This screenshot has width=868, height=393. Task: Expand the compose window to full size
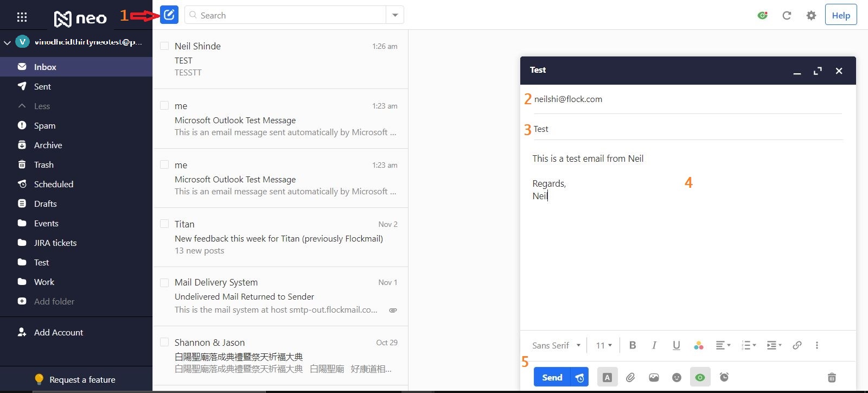pyautogui.click(x=818, y=71)
